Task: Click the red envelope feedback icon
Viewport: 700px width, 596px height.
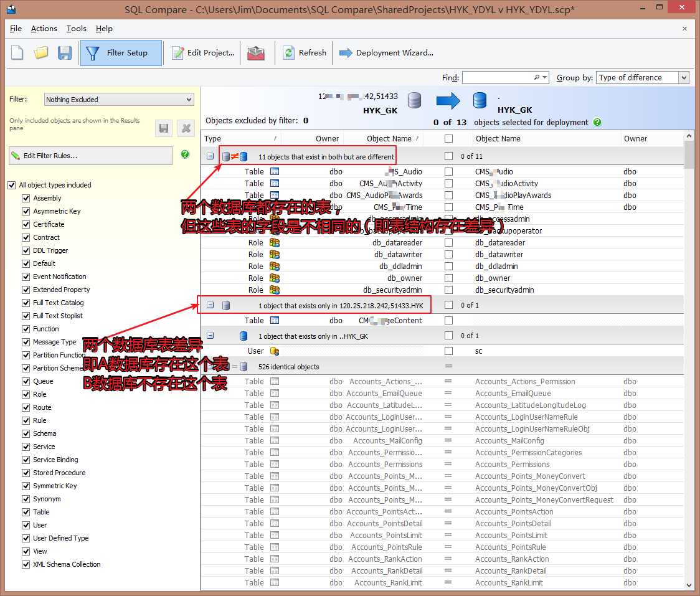Action: (256, 53)
